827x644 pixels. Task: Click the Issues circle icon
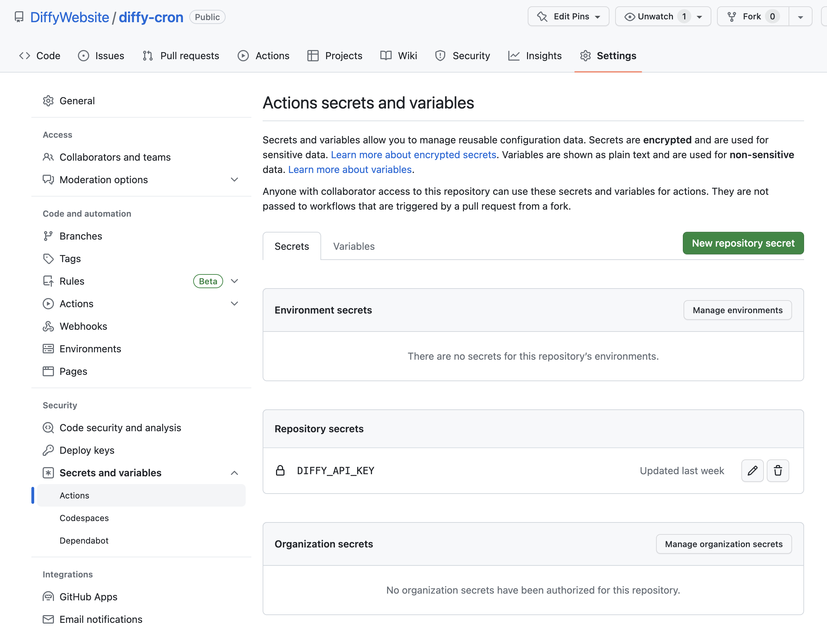[83, 56]
